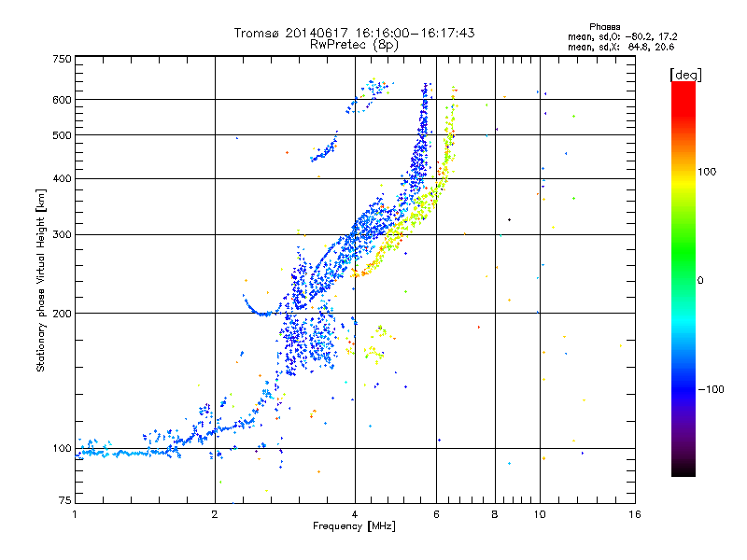This screenshot has height=560, width=747.
Task: Click the x-axis tick label '1'
Action: [75, 514]
